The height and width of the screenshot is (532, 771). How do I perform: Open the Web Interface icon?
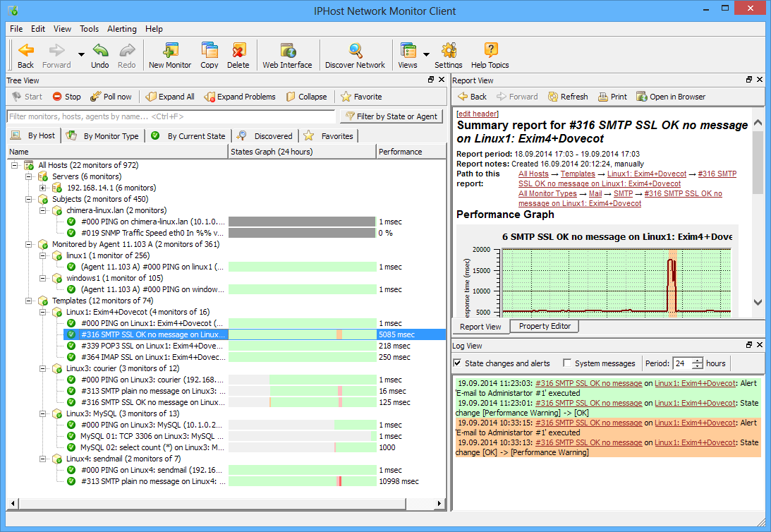(x=288, y=50)
